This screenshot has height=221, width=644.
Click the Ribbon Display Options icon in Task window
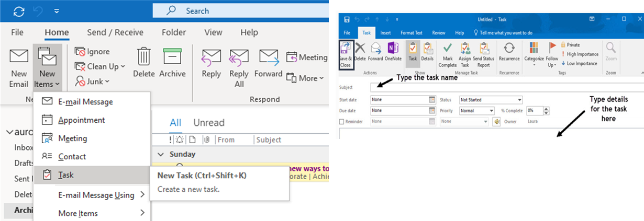(592, 19)
